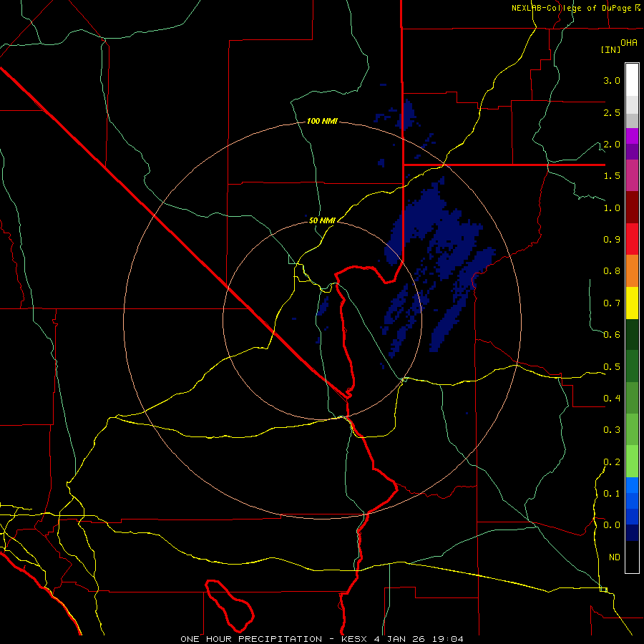This screenshot has height=644, width=644.
Task: Select the white swatch at the legend top
Action: (632, 80)
